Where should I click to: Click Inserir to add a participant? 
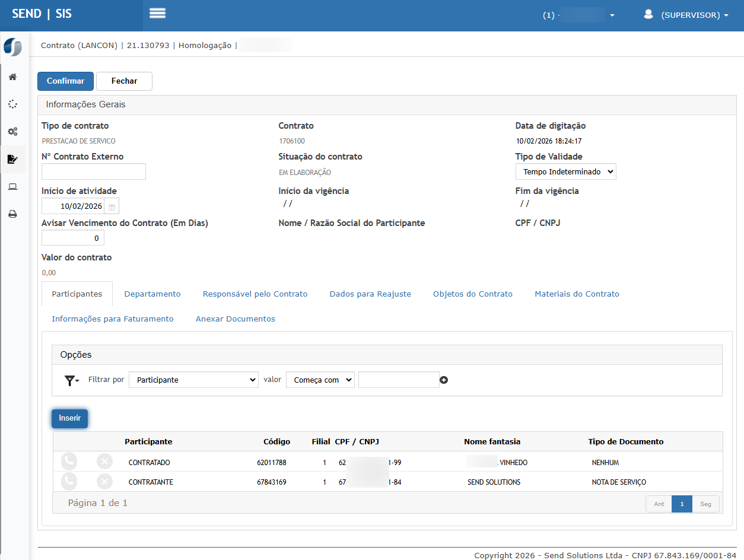click(x=70, y=418)
